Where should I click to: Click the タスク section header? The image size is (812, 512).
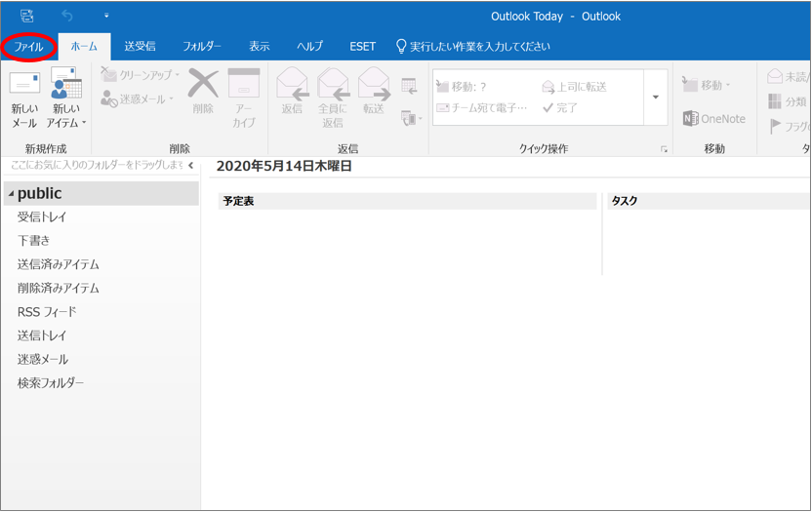pos(708,201)
